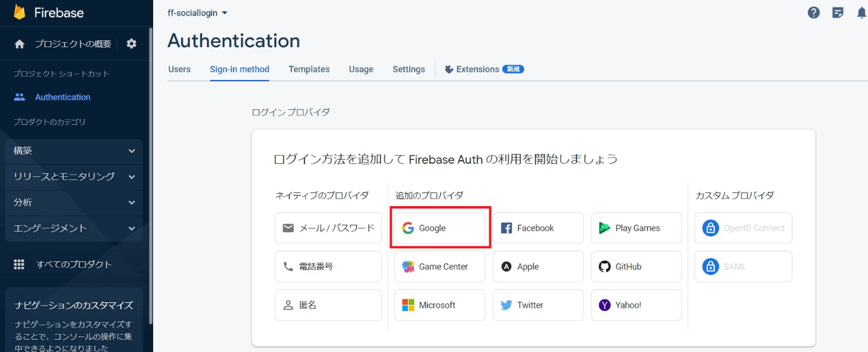Choose the 匿名 provider text
Screen dimensions: 868x352
tap(308, 305)
